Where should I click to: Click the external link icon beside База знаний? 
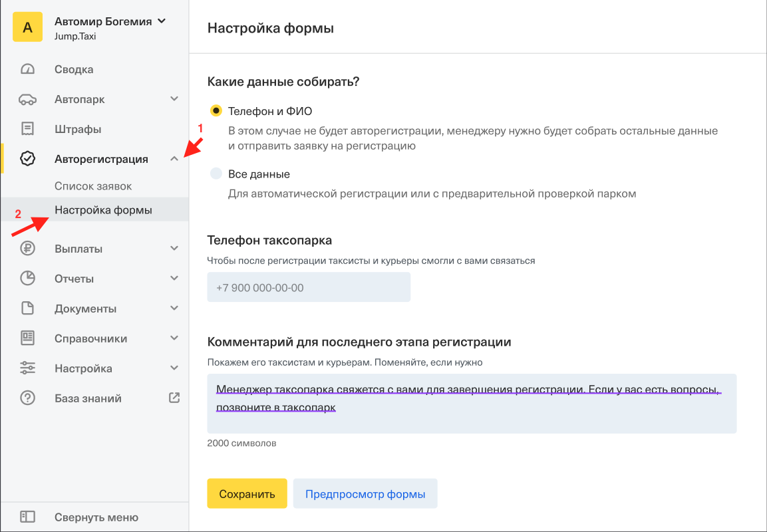[174, 398]
